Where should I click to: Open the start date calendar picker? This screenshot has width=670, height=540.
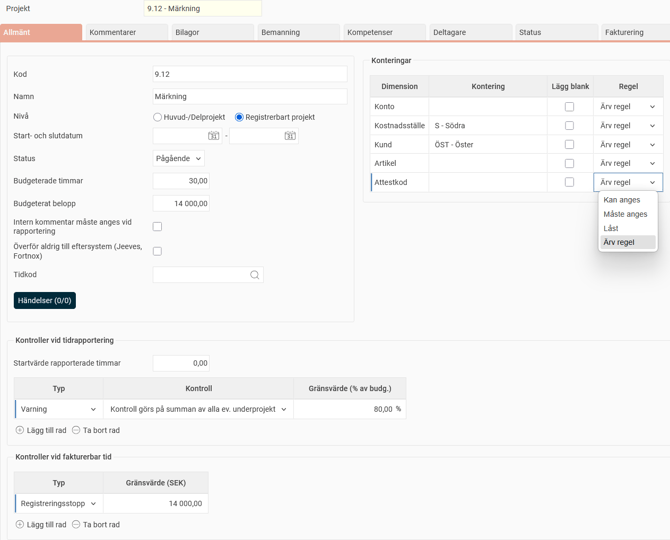(213, 136)
